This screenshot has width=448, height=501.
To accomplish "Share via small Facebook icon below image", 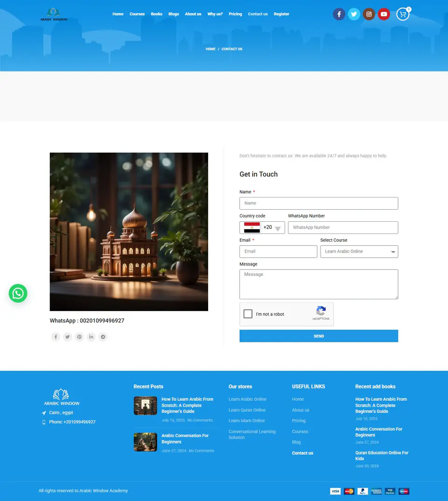I will click(x=56, y=337).
